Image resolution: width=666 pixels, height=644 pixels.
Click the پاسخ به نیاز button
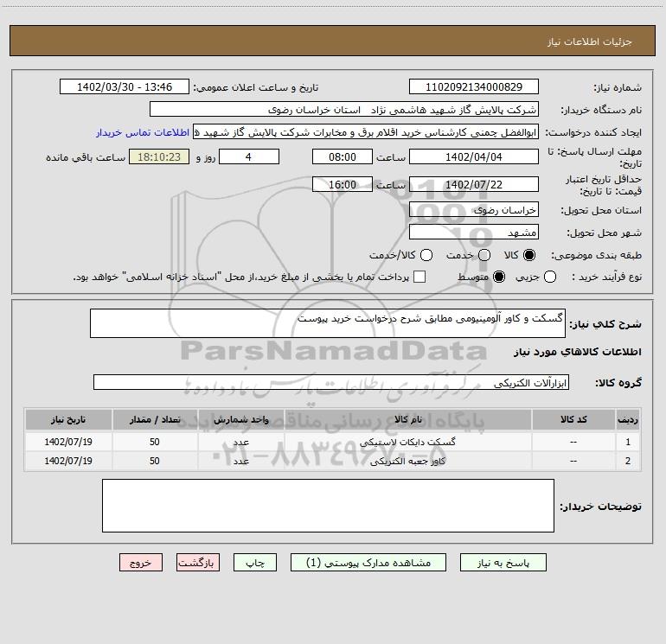pos(503,563)
